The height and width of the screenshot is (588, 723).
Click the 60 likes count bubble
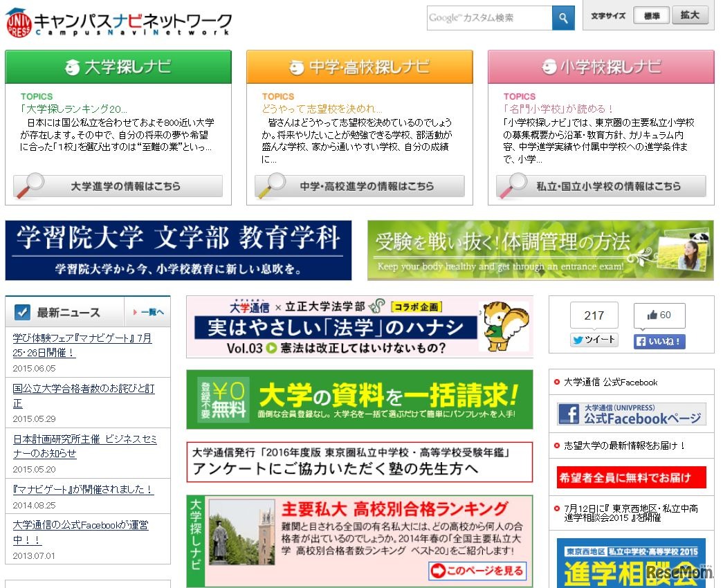[659, 315]
